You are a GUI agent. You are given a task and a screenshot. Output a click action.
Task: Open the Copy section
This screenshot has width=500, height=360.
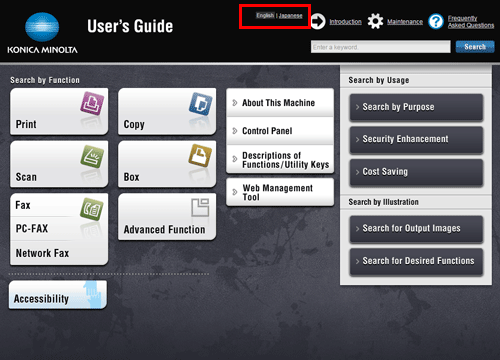coord(167,111)
